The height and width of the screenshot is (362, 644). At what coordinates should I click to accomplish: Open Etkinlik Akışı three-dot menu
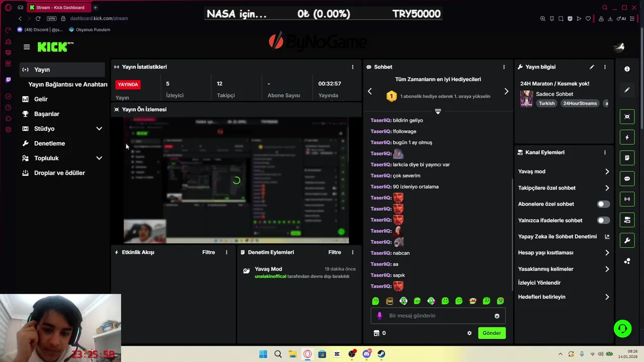[226, 252]
